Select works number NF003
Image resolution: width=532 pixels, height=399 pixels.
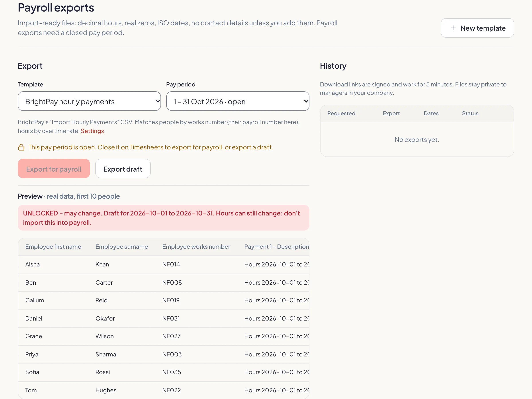tap(172, 354)
